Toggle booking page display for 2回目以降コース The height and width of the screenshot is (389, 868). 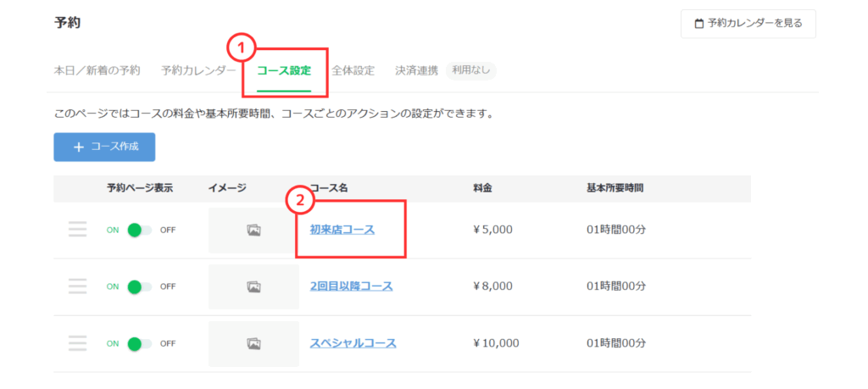click(x=139, y=286)
